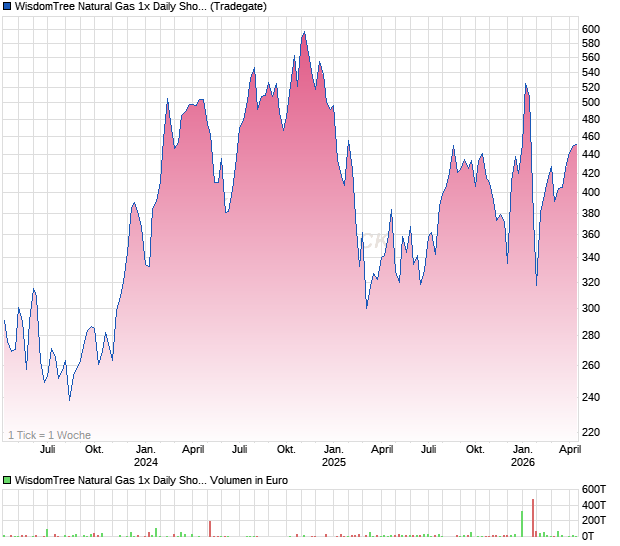Viewport: 620px width, 546px height.
Task: Click the 2025 year label on time axis
Action: point(334,462)
